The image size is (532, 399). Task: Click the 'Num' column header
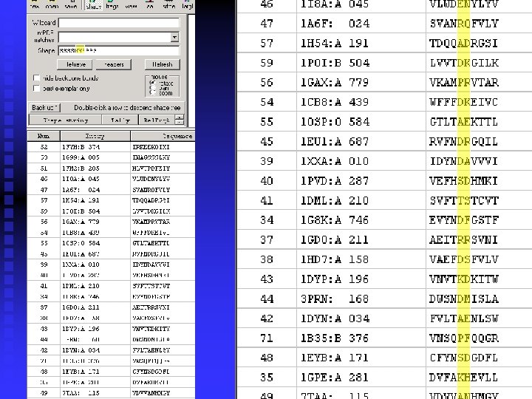click(44, 136)
